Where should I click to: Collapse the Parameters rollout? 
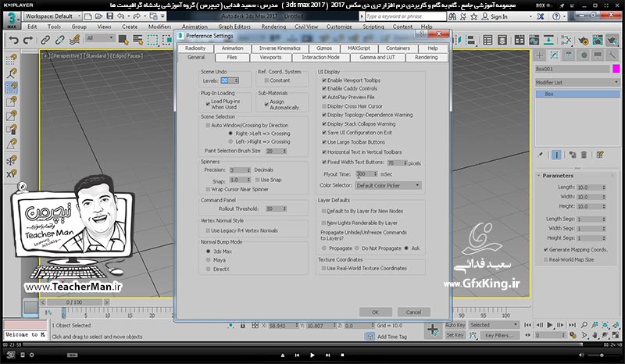(539, 176)
